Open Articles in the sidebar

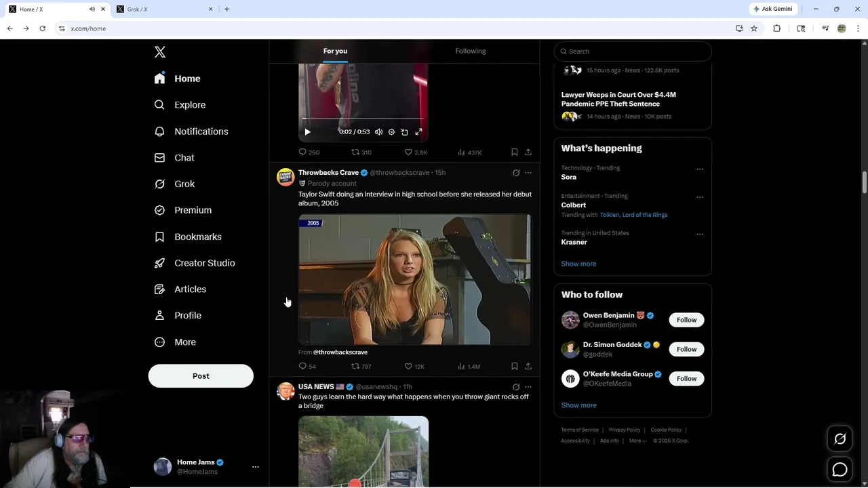pyautogui.click(x=180, y=289)
